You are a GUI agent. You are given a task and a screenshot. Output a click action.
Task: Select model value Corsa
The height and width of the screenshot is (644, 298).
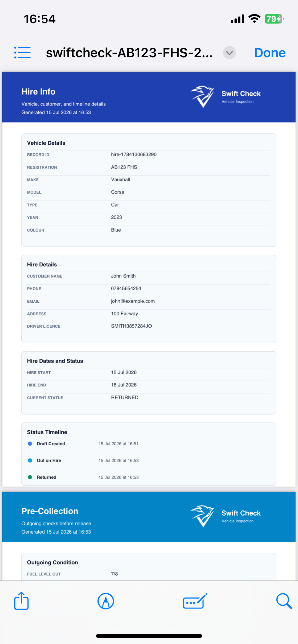(x=117, y=192)
